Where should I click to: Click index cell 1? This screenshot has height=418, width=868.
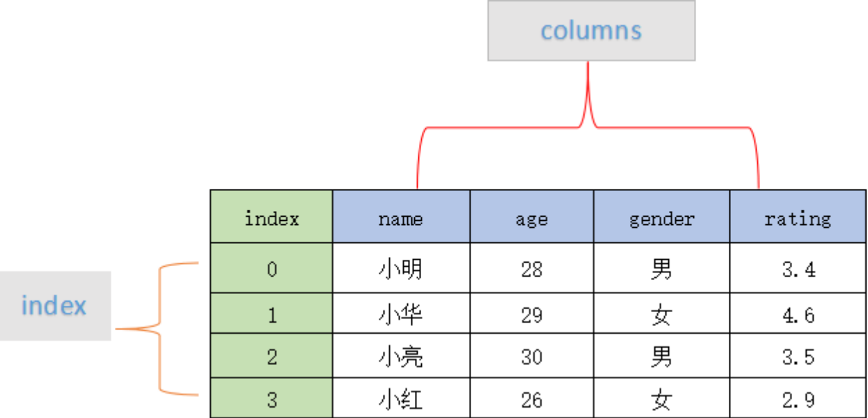pos(271,313)
